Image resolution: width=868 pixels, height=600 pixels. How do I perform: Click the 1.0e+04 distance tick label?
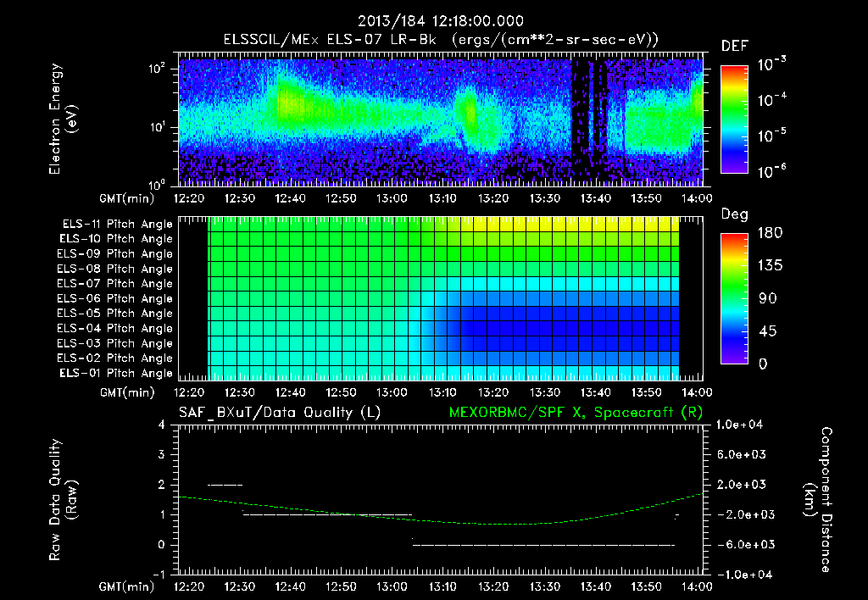(x=739, y=425)
